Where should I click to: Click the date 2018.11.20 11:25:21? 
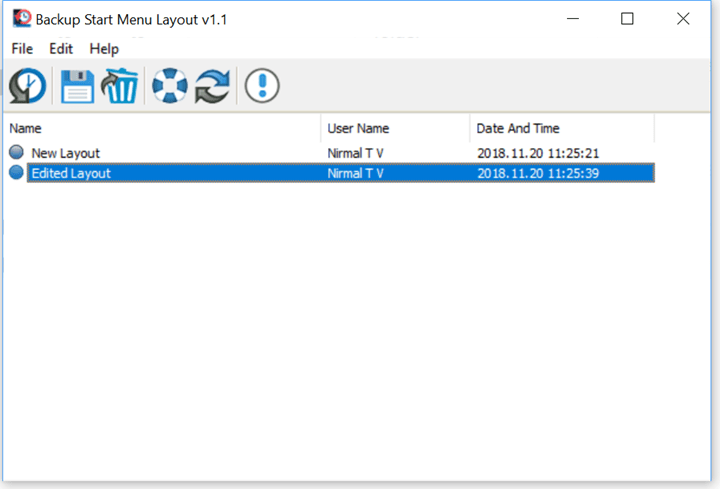point(538,153)
